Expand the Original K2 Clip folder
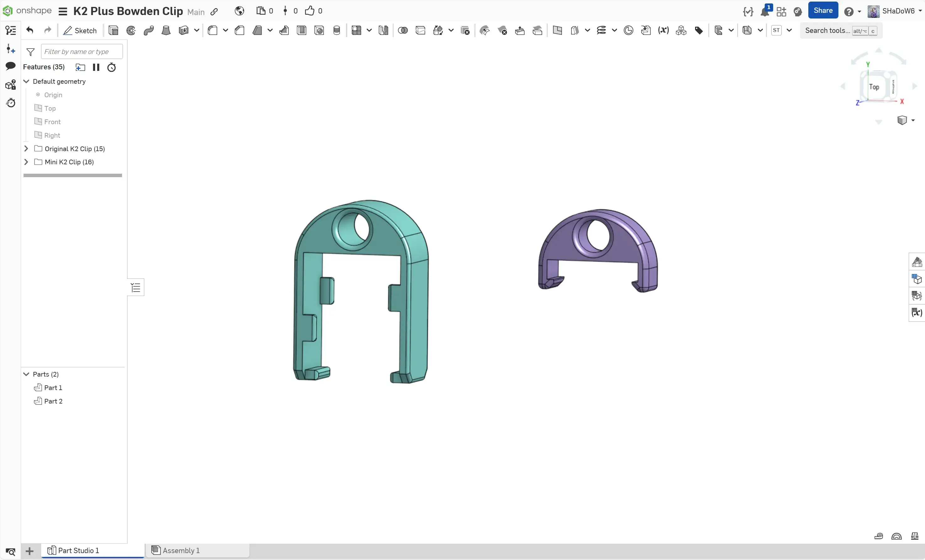The width and height of the screenshot is (925, 560). [x=26, y=149]
